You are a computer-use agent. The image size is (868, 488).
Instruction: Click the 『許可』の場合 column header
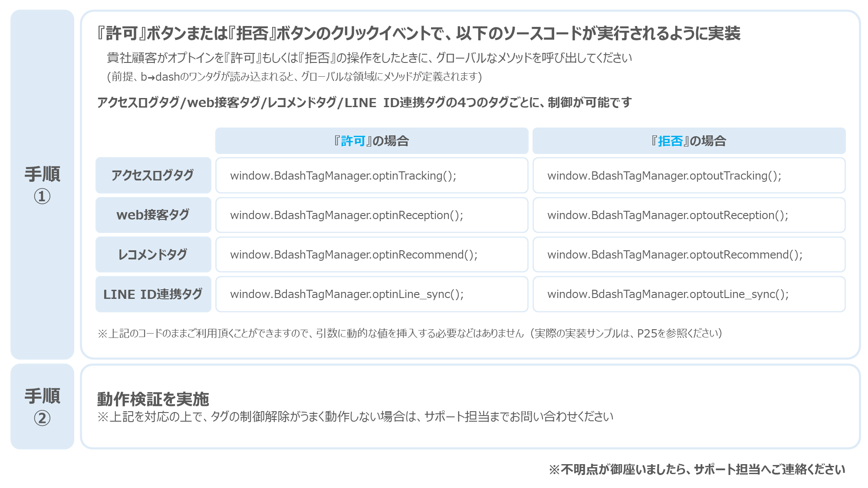[372, 141]
